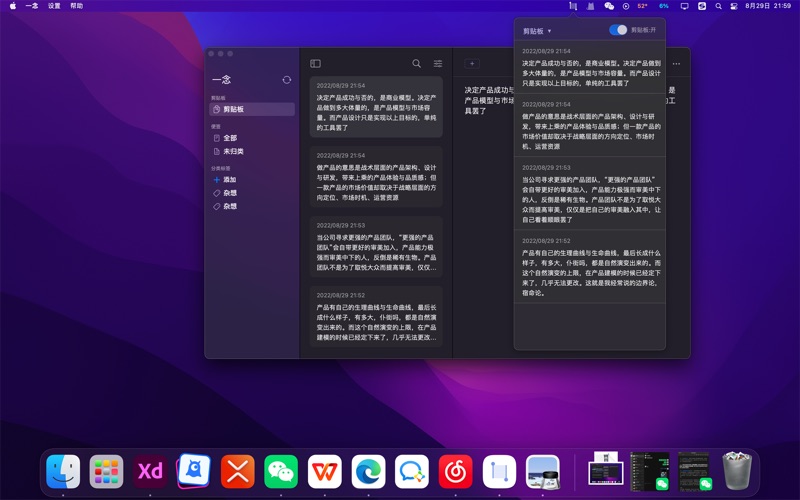
Task: Click 添加 to add a new tag
Action: tap(229, 180)
